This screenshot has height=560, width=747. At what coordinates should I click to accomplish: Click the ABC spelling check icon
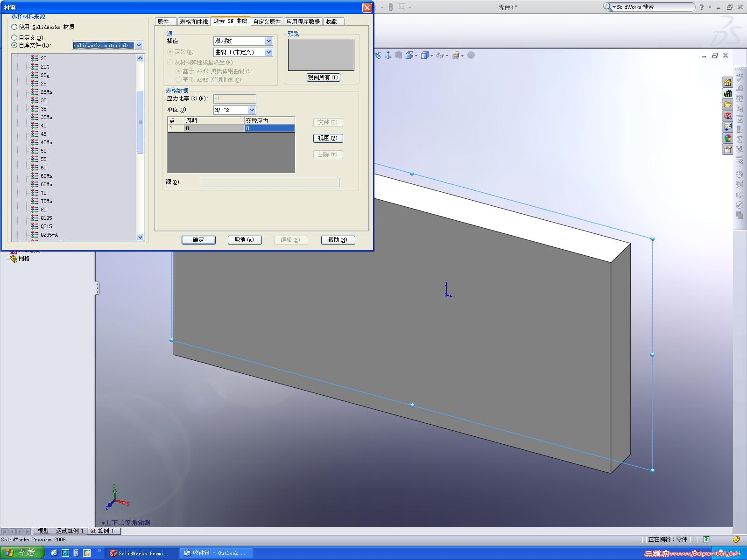[x=740, y=77]
